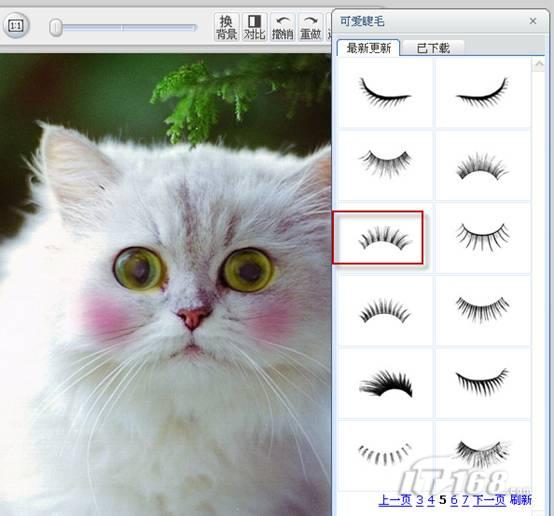Click the 刷新 refresh link
The height and width of the screenshot is (516, 554).
521,500
